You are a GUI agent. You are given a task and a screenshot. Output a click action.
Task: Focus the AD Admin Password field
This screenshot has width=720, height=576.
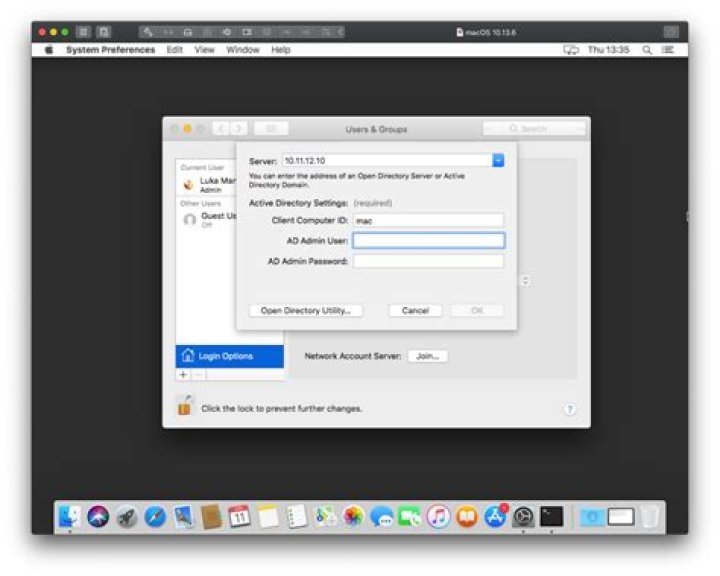pyautogui.click(x=428, y=261)
